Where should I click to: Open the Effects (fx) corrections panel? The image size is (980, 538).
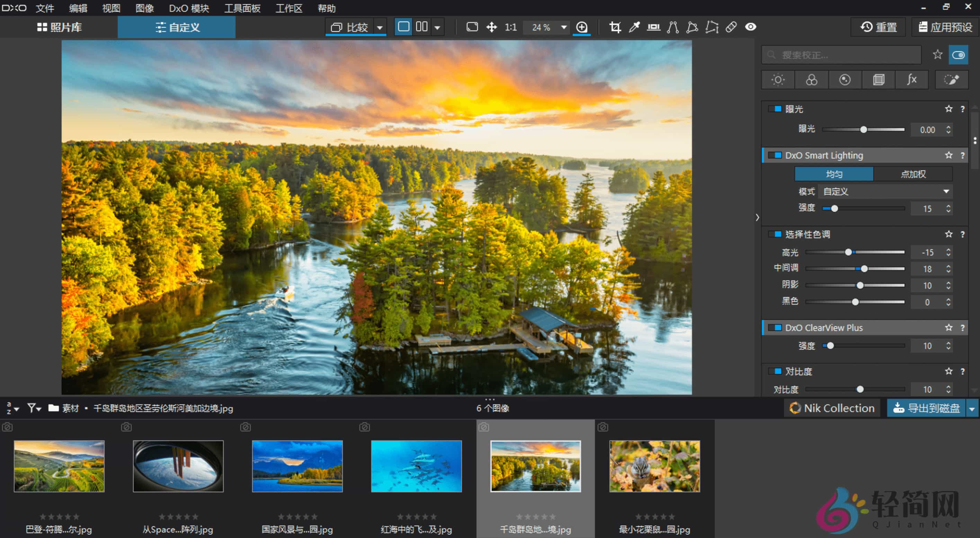[911, 80]
